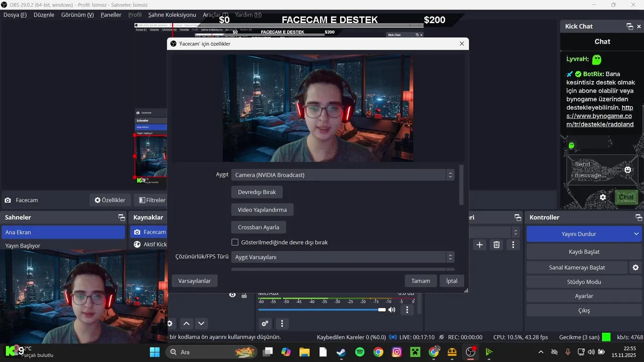Pop out the Sahneler dock
This screenshot has width=644, height=362.
pyautogui.click(x=121, y=218)
